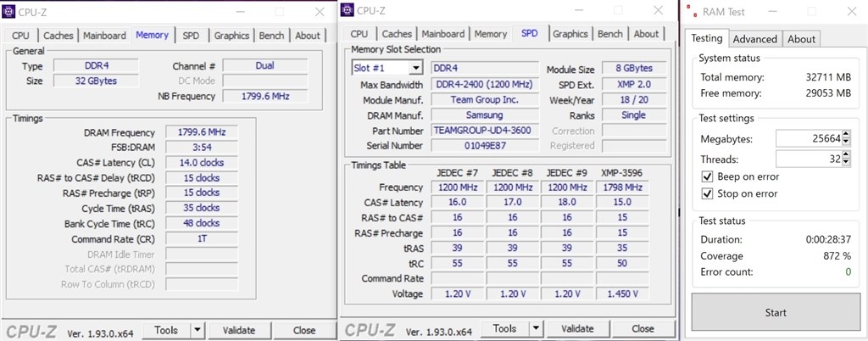The width and height of the screenshot is (868, 341).
Task: Click the Part Number field TEAMGROUP-UD4-3600
Action: [x=484, y=131]
